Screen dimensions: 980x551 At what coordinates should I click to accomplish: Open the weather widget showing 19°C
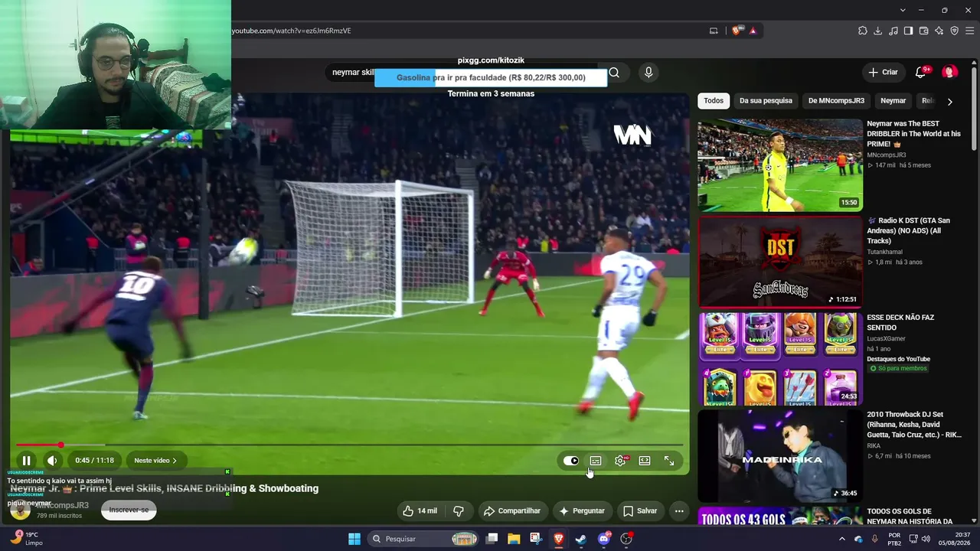27,539
